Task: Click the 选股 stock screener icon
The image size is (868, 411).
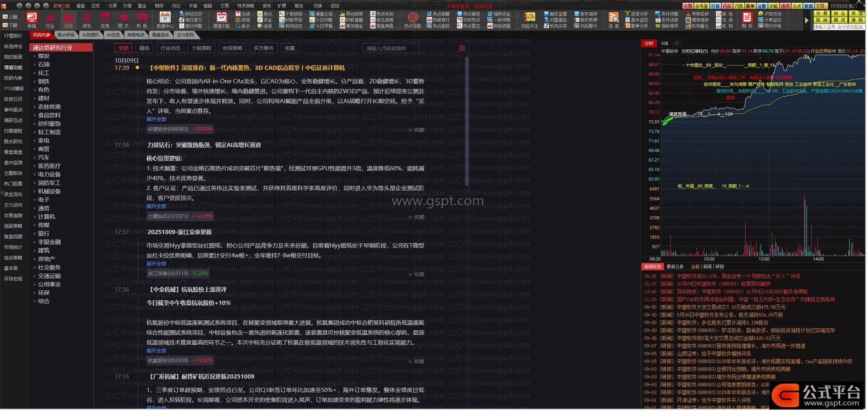Action: click(x=613, y=20)
